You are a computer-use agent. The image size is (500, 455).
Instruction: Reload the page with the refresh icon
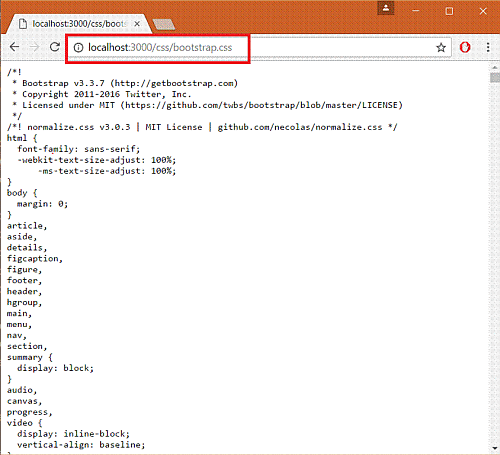coord(55,47)
